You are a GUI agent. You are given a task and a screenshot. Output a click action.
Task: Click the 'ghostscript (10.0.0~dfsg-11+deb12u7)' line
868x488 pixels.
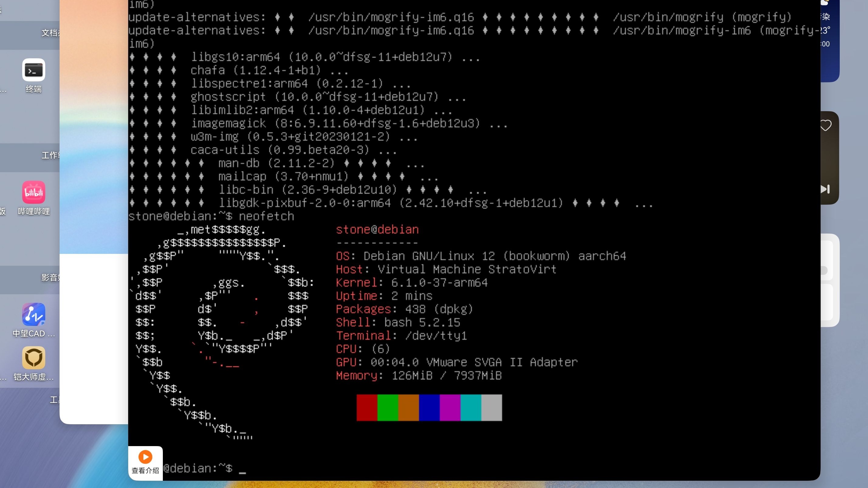pos(298,97)
